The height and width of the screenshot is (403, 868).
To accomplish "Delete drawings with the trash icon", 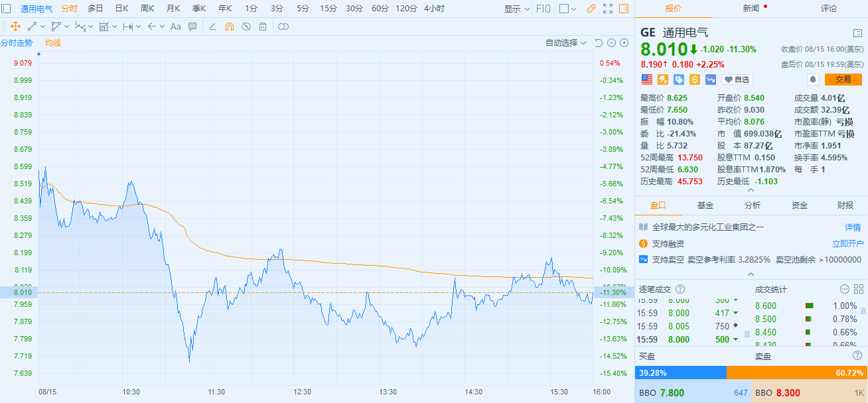I will pyautogui.click(x=263, y=27).
